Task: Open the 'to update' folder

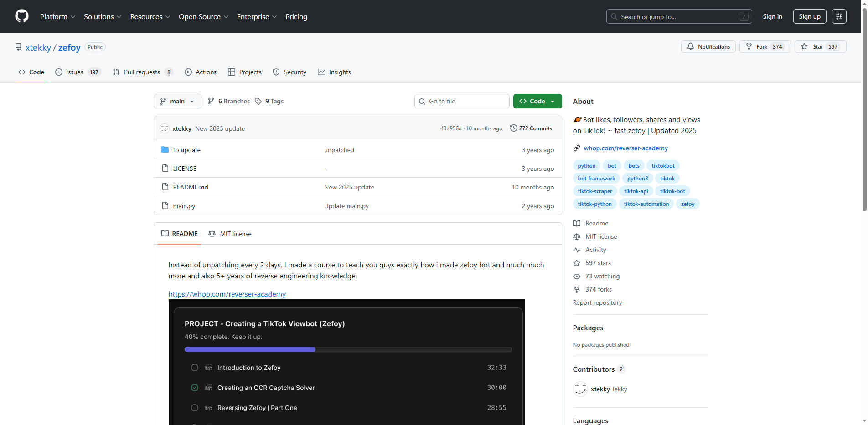Action: [x=186, y=150]
